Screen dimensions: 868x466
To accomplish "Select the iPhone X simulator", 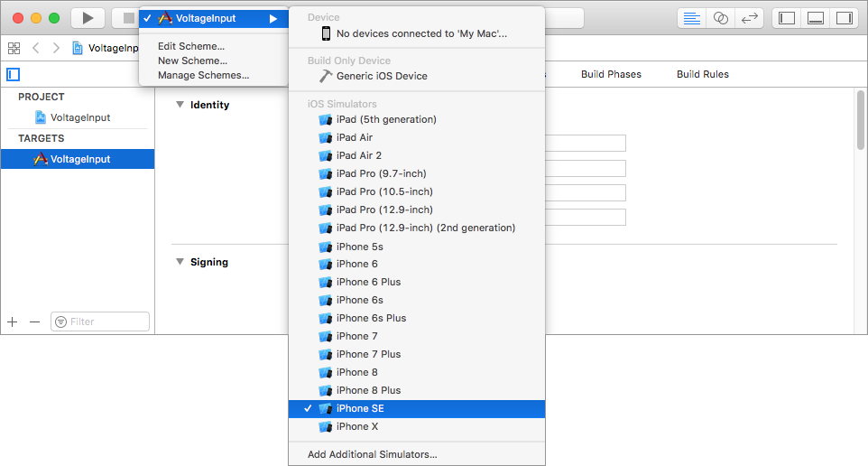I will (x=417, y=426).
